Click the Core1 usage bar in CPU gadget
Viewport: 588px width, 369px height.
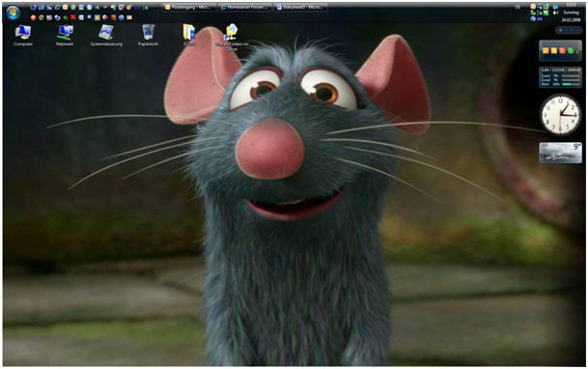[x=570, y=75]
